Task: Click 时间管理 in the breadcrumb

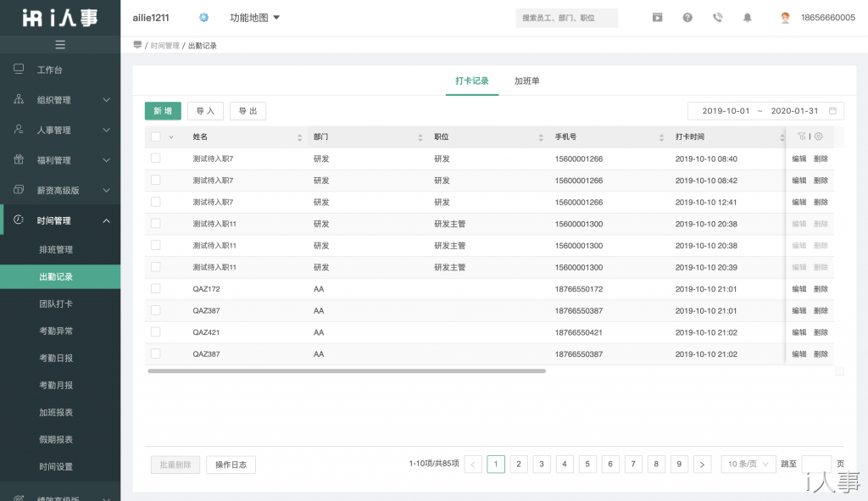Action: 165,46
